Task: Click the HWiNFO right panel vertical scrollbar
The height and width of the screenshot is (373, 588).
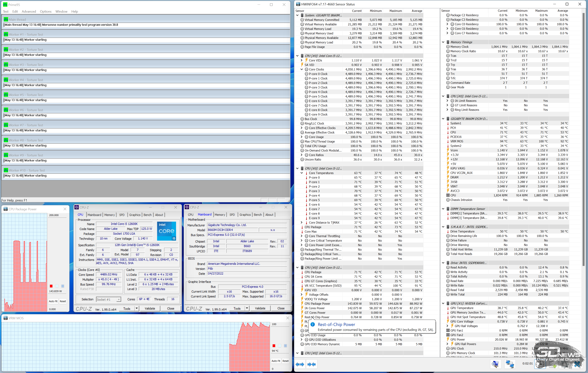Action: click(x=584, y=139)
